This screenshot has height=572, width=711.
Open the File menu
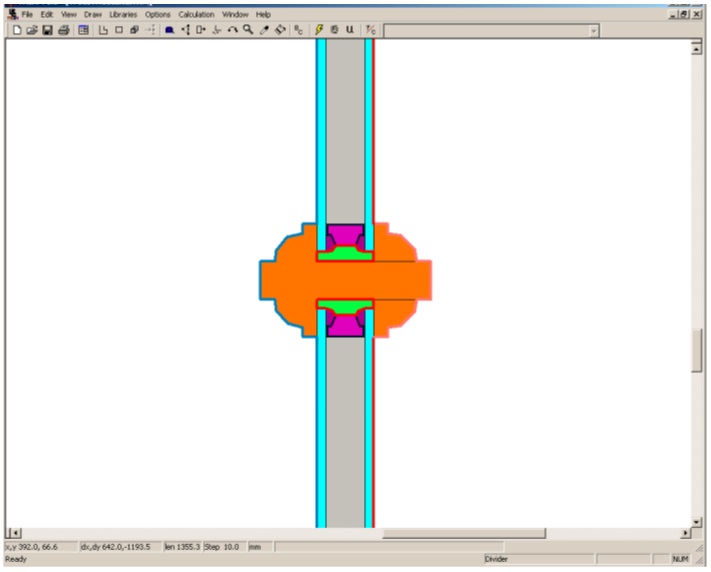point(27,15)
